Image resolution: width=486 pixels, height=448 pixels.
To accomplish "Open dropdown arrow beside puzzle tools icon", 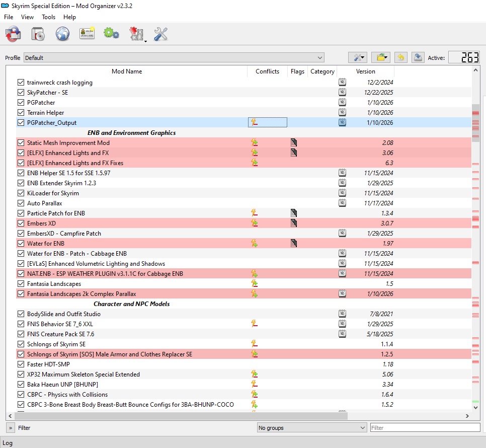I will [146, 41].
